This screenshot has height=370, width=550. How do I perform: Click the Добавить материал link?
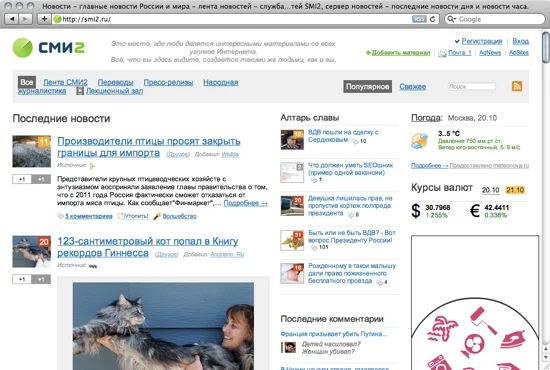(x=401, y=53)
